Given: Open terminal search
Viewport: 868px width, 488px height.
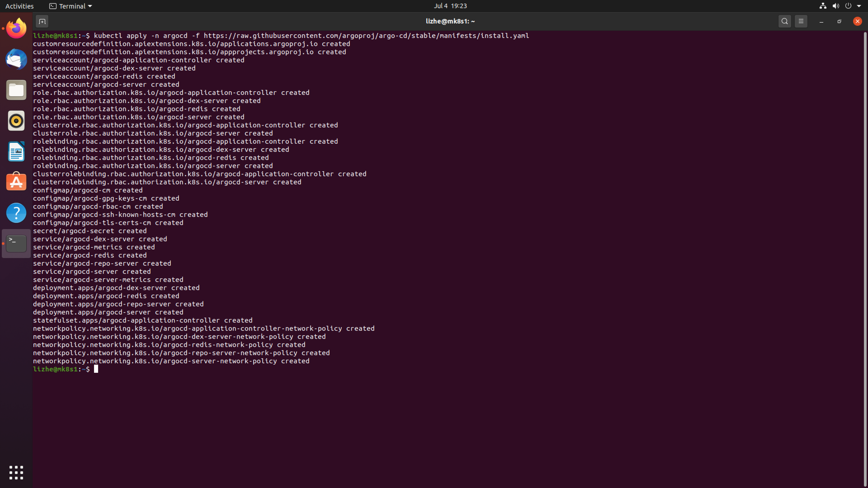Looking at the screenshot, I should [784, 21].
